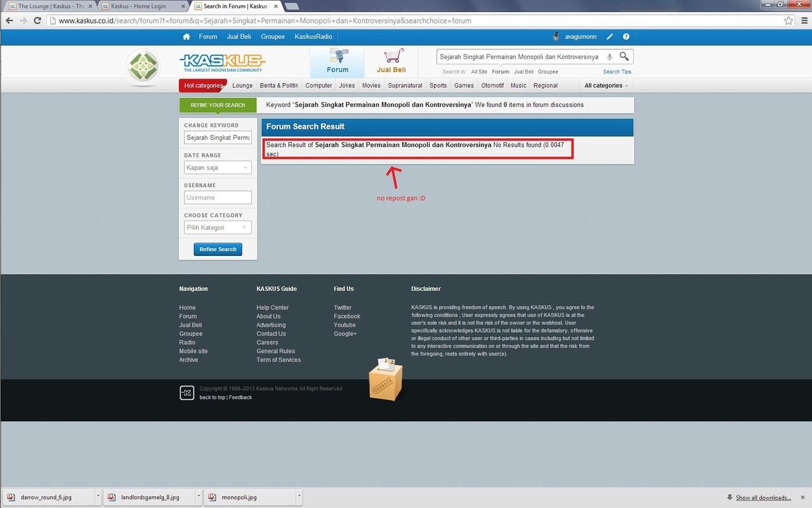
Task: Focus the main search input field
Action: [520, 57]
